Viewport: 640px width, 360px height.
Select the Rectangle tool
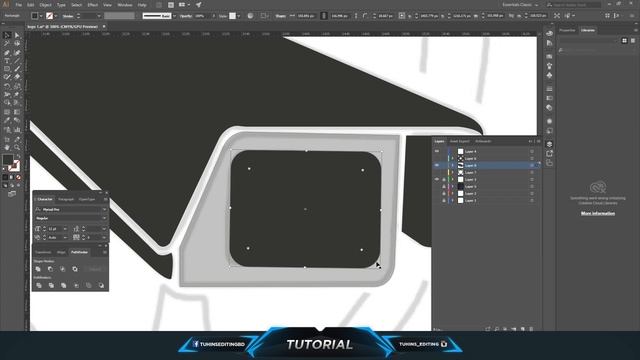(x=7, y=69)
